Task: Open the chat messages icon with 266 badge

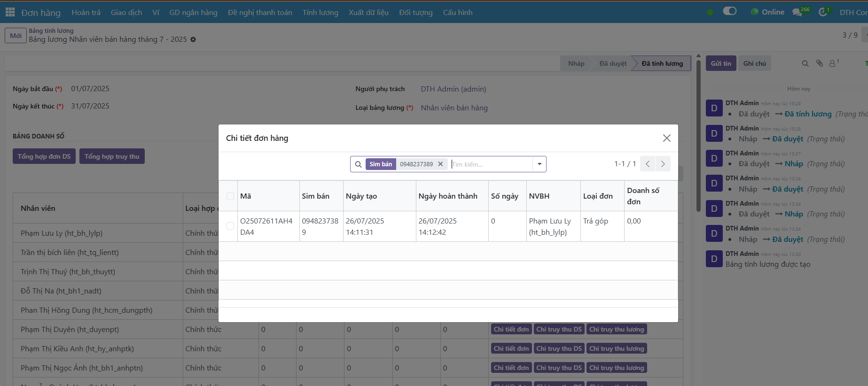Action: pyautogui.click(x=797, y=12)
